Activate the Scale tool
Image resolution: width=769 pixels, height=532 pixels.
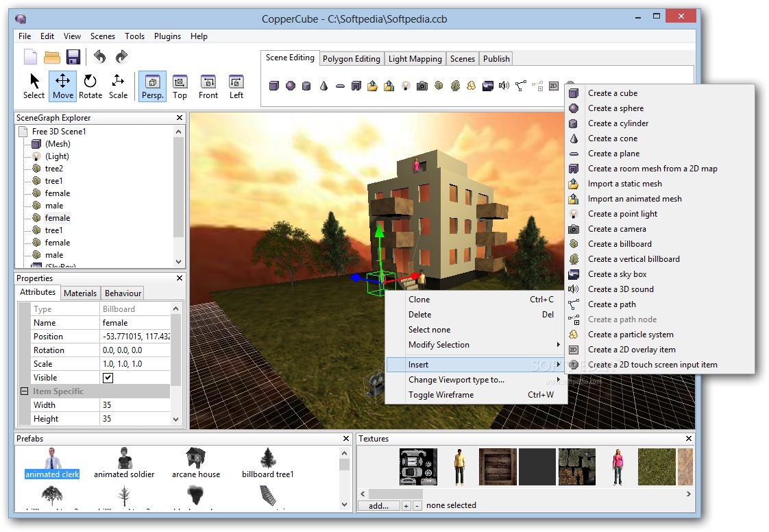point(118,86)
